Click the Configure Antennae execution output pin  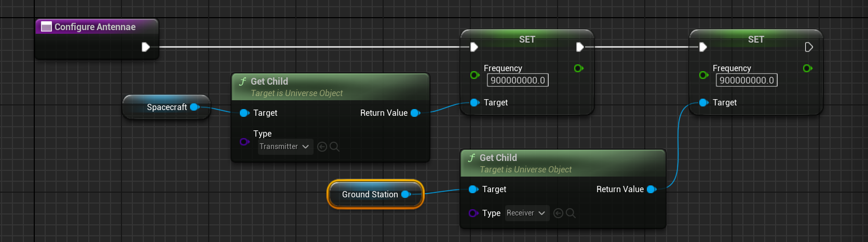pos(146,47)
